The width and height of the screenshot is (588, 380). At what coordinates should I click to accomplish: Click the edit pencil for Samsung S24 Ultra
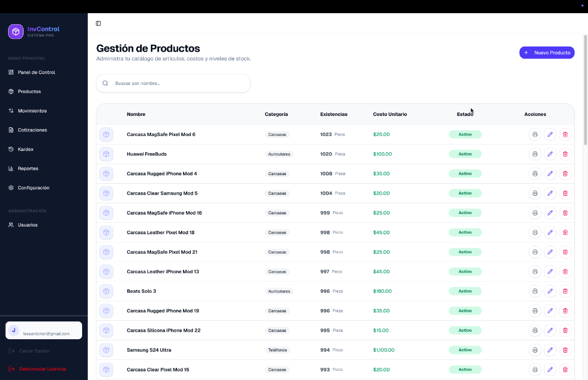click(x=550, y=350)
